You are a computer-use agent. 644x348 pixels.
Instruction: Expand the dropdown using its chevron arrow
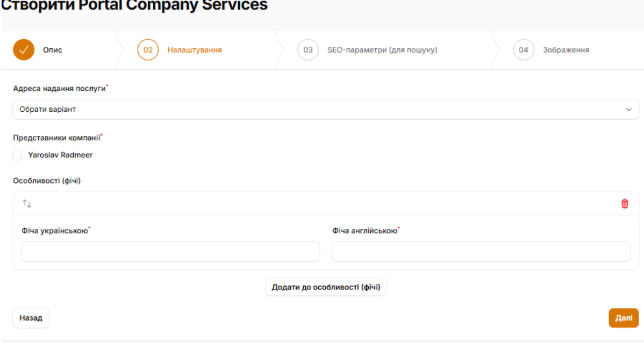(628, 110)
